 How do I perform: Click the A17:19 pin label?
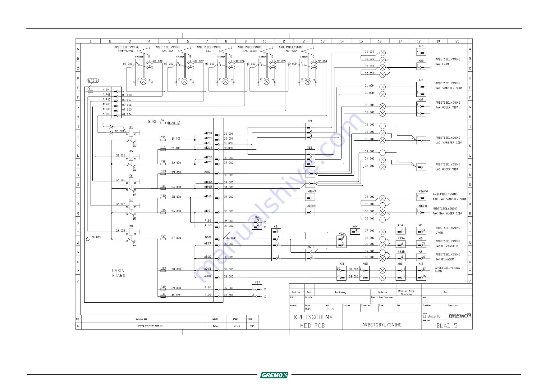point(107,95)
